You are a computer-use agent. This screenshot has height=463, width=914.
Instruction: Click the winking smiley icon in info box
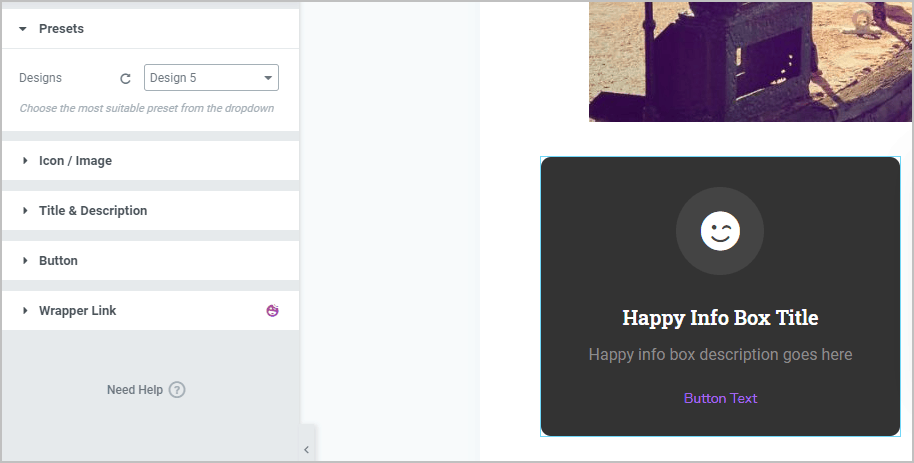[720, 231]
